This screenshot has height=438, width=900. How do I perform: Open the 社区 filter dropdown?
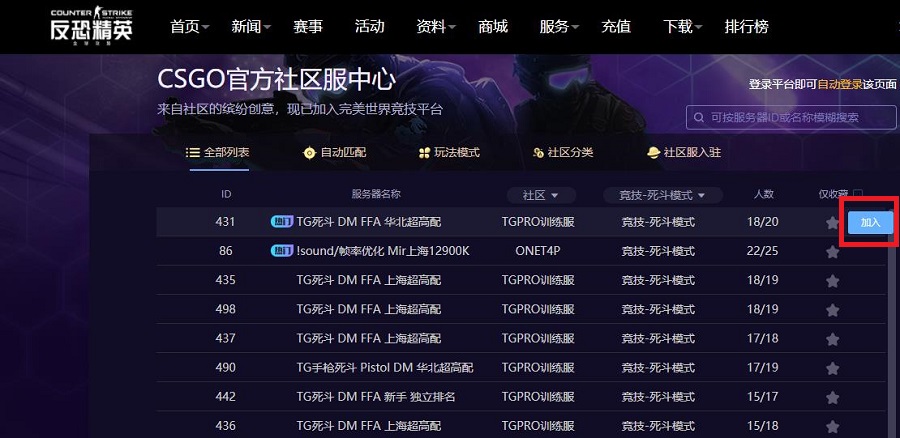tap(541, 195)
